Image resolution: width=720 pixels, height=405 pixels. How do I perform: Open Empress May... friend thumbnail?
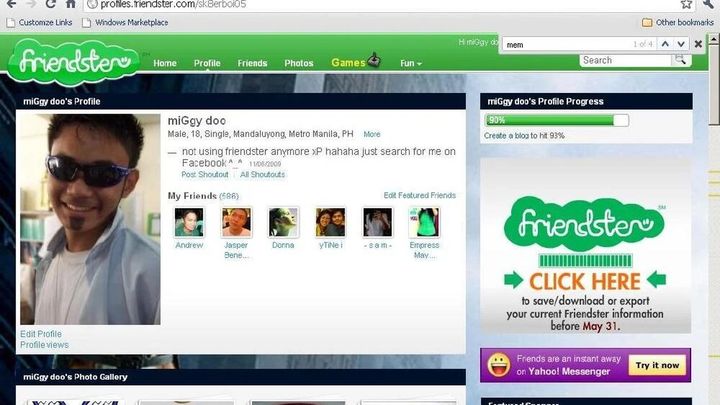click(x=424, y=222)
